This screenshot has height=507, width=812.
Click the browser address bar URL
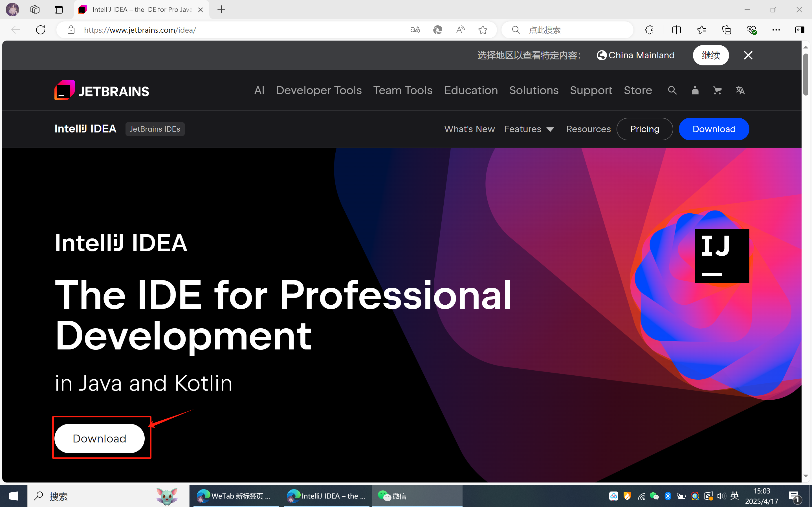click(140, 30)
